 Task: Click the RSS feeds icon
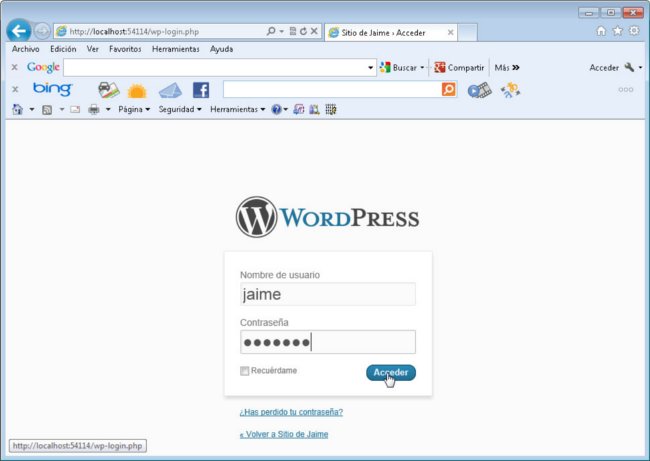click(x=47, y=110)
